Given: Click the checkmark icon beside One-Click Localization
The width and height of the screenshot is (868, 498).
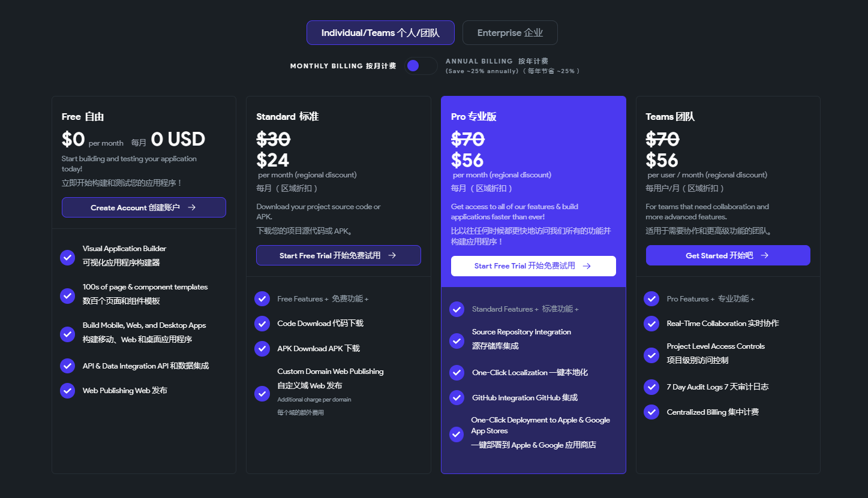Looking at the screenshot, I should coord(456,372).
